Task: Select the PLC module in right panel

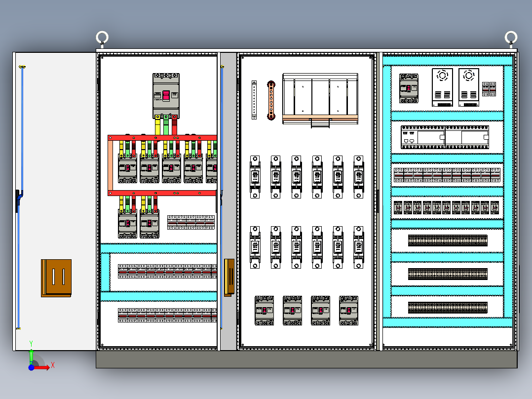Action: (445, 137)
